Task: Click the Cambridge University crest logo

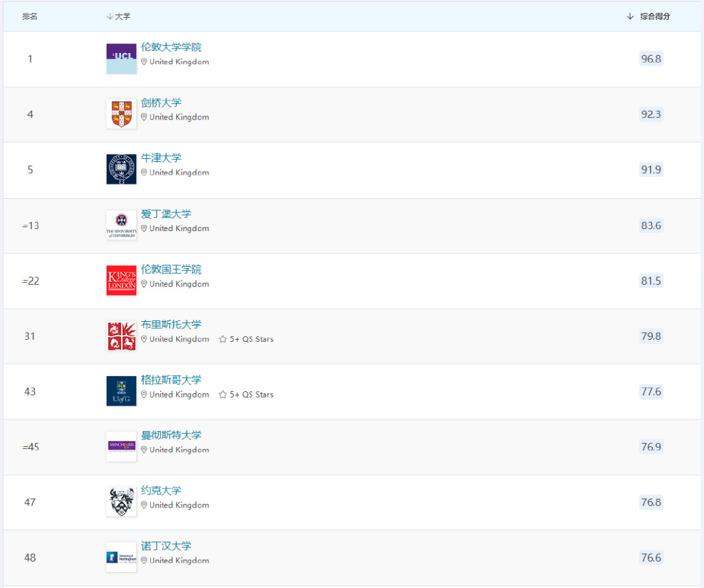Action: click(x=121, y=114)
